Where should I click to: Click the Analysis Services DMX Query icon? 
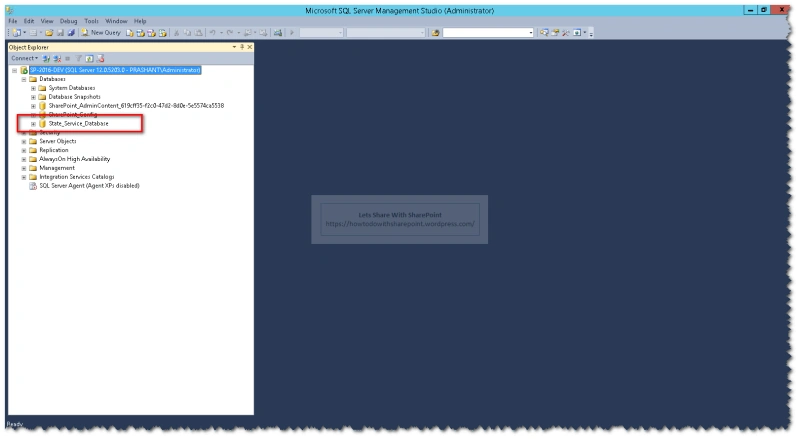152,33
